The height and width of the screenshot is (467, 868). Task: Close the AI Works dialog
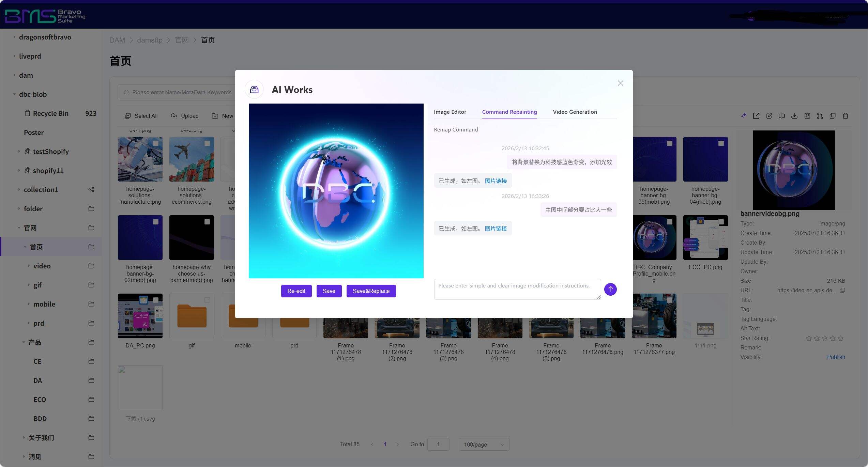(x=620, y=83)
